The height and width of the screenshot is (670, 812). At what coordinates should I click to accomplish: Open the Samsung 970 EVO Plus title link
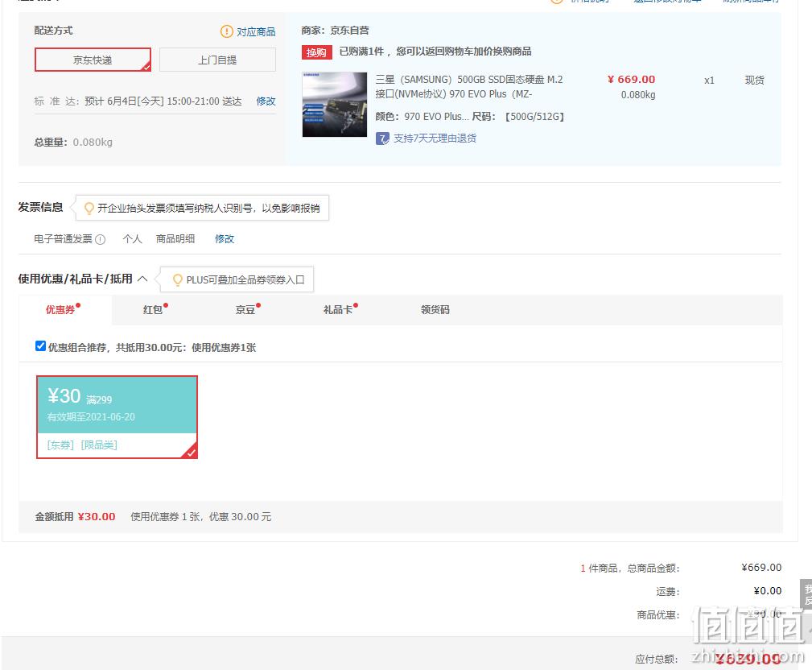[x=468, y=86]
